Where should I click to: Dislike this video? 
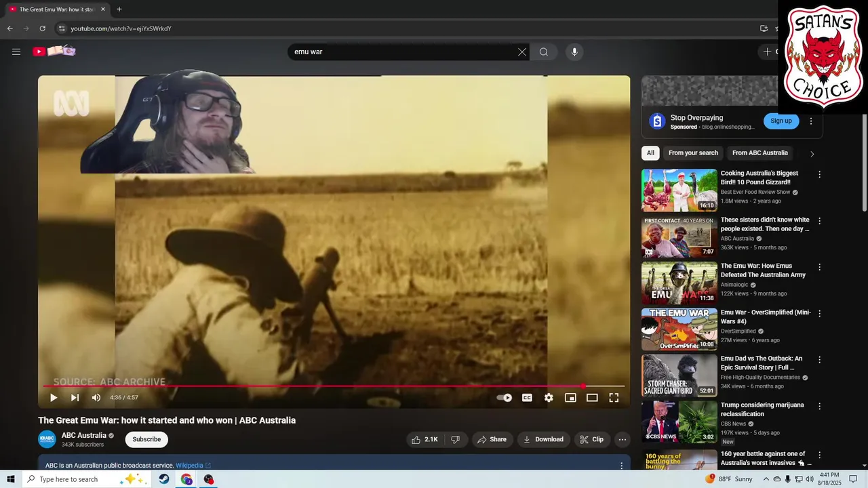coord(456,439)
